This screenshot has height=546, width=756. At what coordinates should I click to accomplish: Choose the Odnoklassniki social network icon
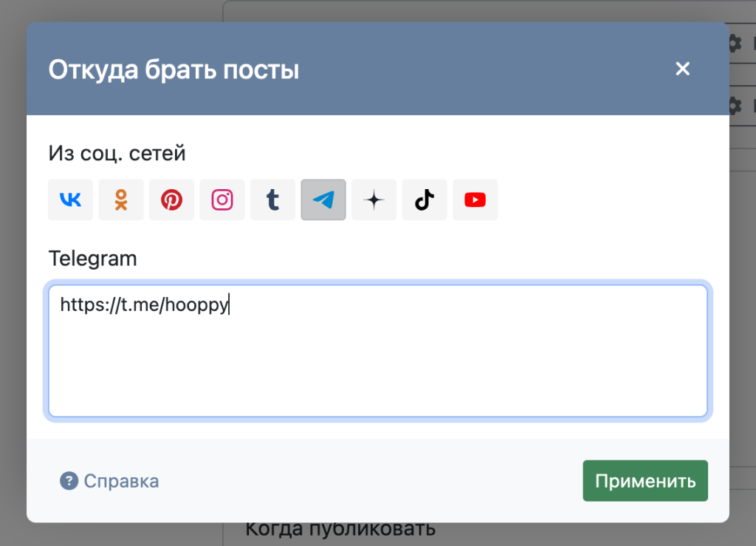[x=121, y=199]
